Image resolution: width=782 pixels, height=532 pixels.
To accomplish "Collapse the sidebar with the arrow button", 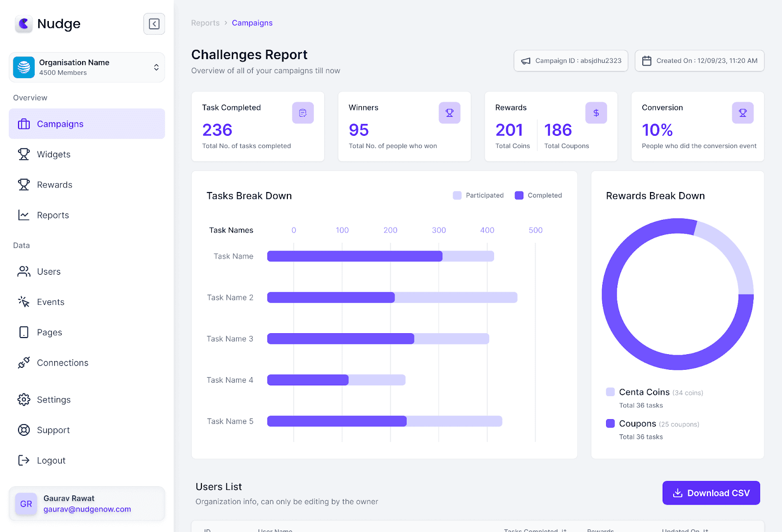I will coord(154,24).
